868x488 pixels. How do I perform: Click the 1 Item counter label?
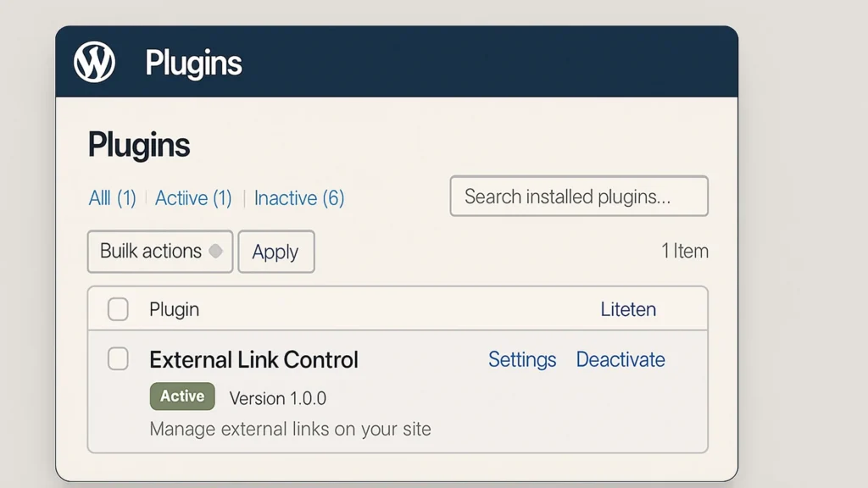685,251
